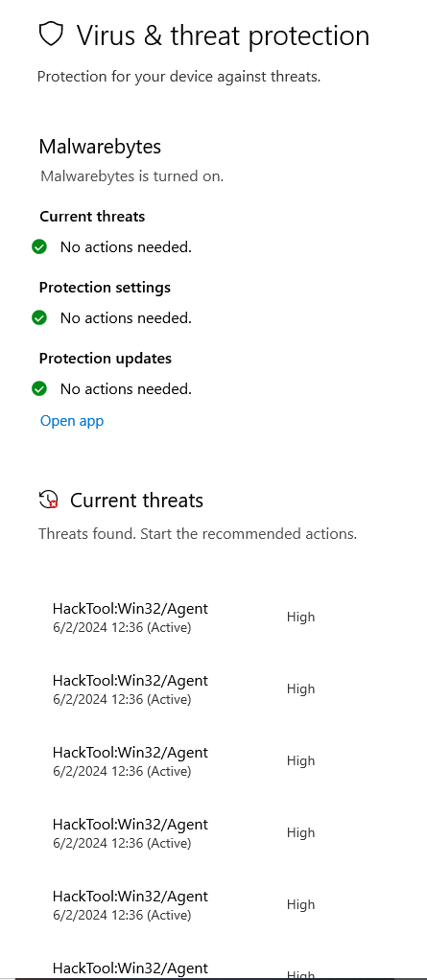Click the Virus & threat protection page title
This screenshot has width=427, height=980.
(224, 35)
